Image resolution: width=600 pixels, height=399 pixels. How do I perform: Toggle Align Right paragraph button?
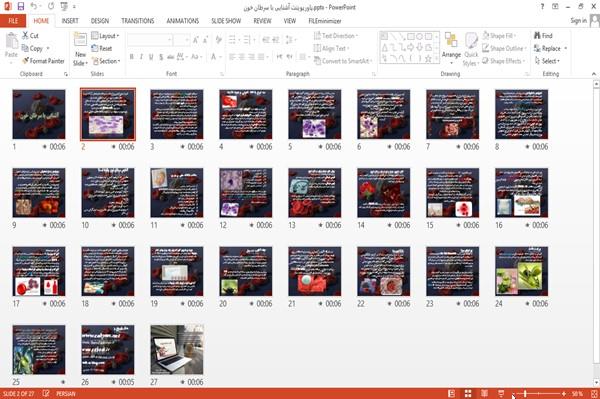(251, 57)
